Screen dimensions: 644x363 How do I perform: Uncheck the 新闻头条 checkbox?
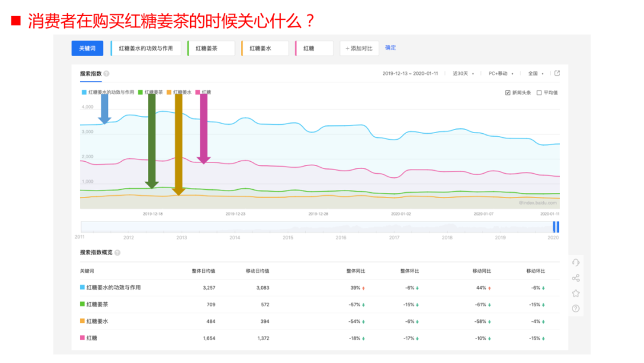point(507,93)
